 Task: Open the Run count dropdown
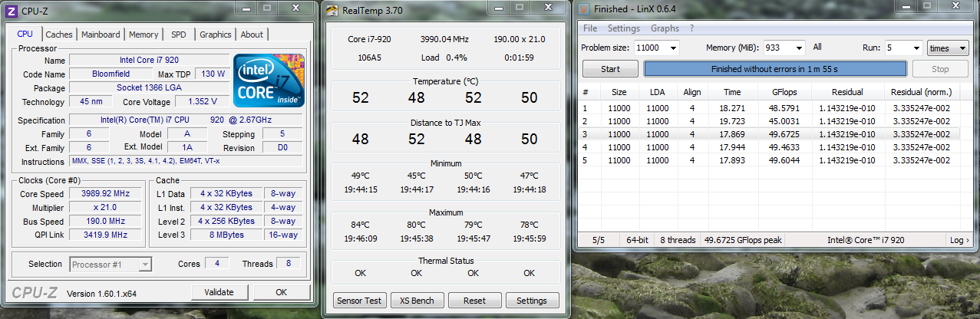pyautogui.click(x=916, y=48)
